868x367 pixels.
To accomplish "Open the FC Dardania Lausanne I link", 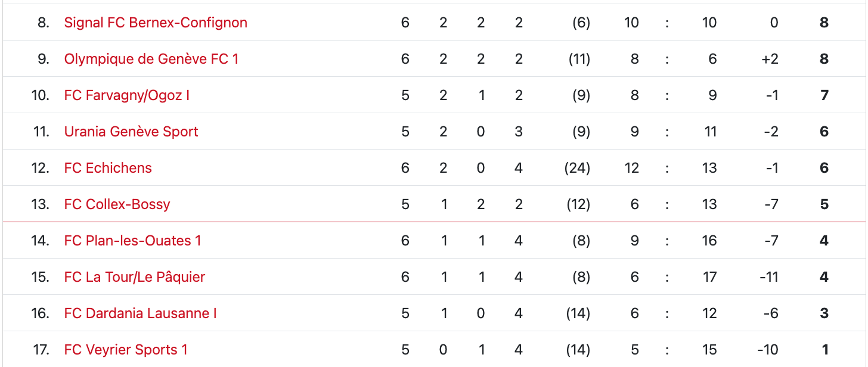I will pyautogui.click(x=140, y=313).
